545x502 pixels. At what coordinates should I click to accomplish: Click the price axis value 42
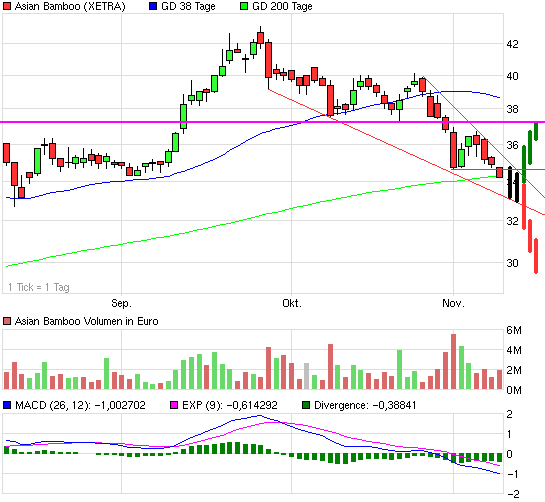pos(512,44)
